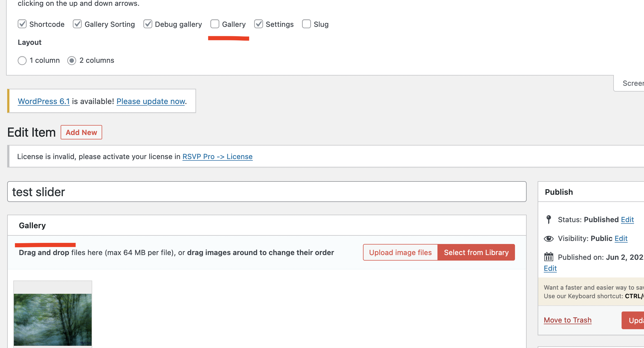Viewport: 644px width, 348px height.
Task: Disable the Debug gallery checkbox
Action: tap(148, 24)
